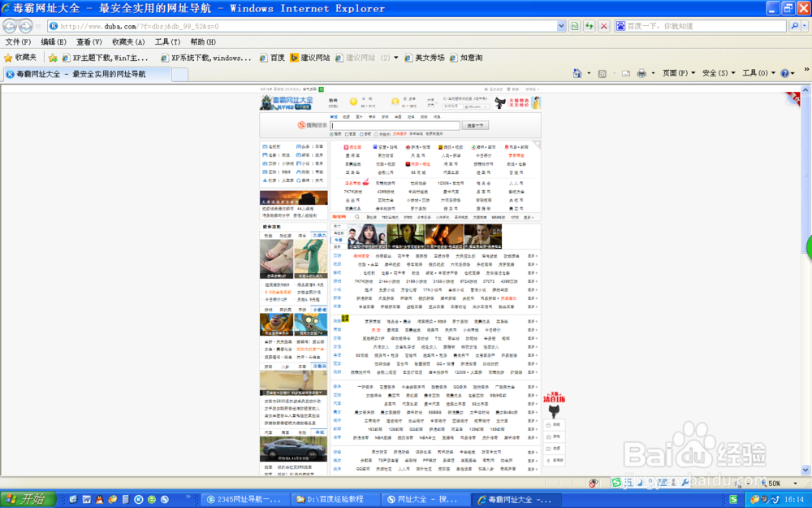Image resolution: width=812 pixels, height=508 pixels.
Task: Click the new tab blank button
Action: point(179,75)
